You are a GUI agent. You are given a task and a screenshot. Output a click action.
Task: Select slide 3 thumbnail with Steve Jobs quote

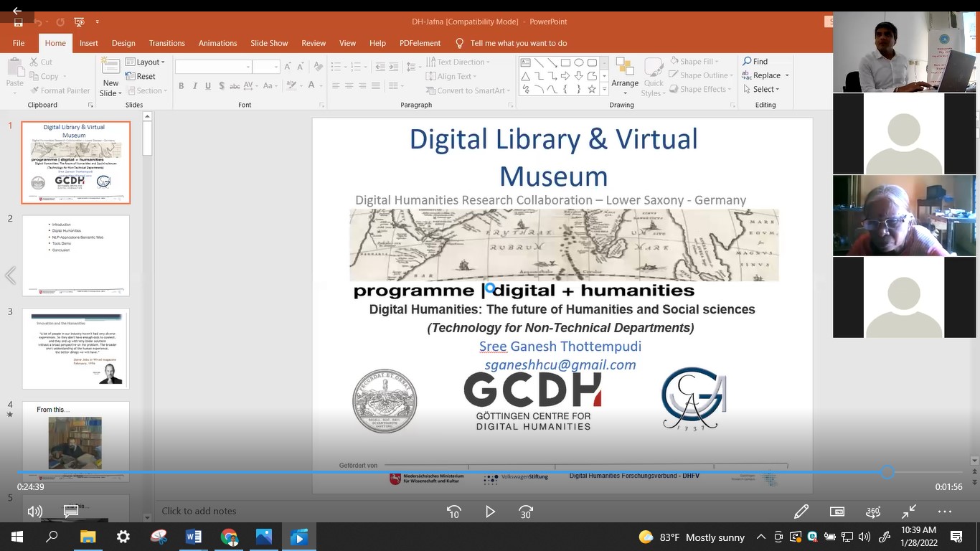pos(76,349)
